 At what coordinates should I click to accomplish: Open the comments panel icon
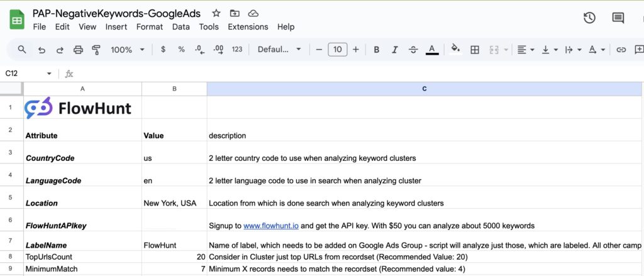click(x=618, y=18)
